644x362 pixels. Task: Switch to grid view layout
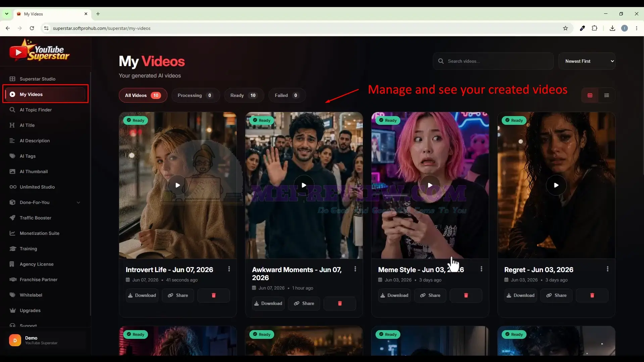click(x=590, y=95)
